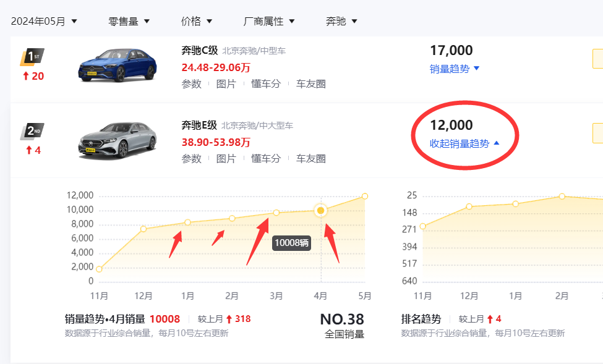Select the 11月 point on sales chart
This screenshot has width=603, height=364.
[x=99, y=269]
